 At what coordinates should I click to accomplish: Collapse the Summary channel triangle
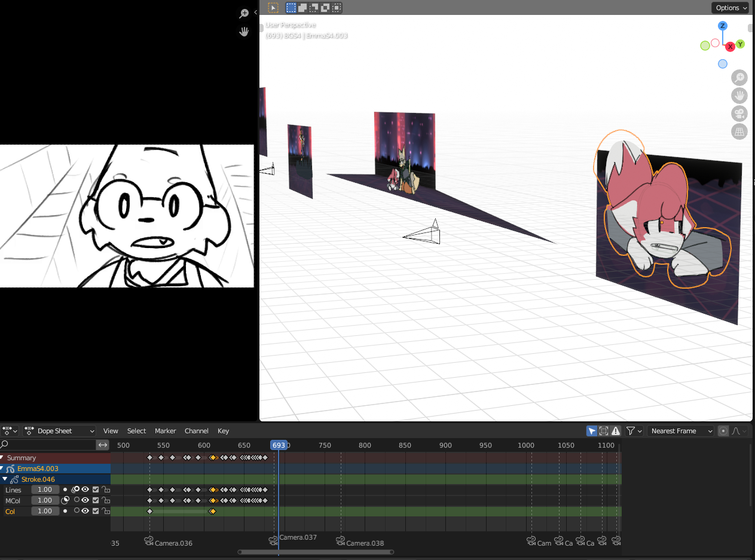tap(2, 458)
